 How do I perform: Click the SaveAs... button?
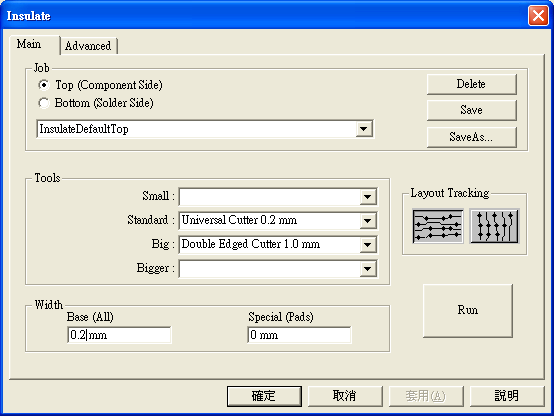coord(471,137)
